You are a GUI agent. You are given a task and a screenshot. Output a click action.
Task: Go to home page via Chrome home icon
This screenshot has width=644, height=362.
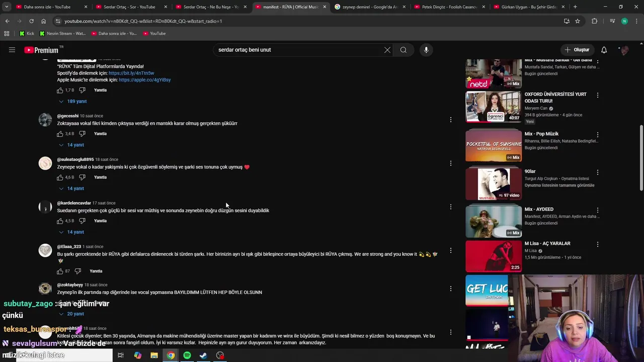pos(43,21)
